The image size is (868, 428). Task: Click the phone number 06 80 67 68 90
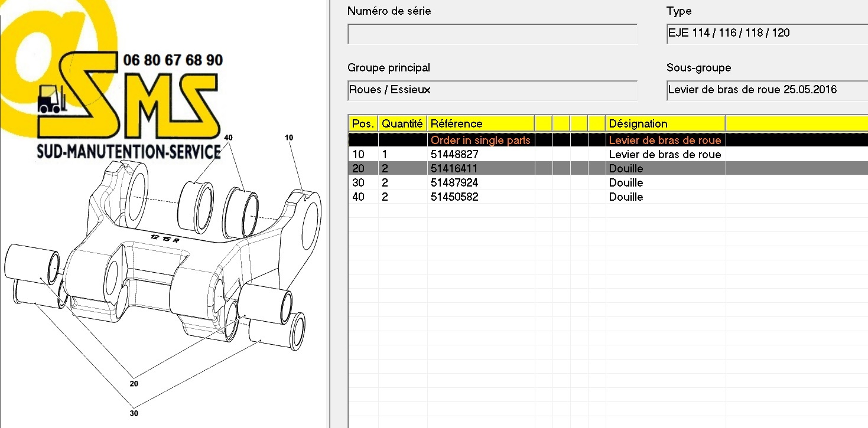[x=173, y=60]
